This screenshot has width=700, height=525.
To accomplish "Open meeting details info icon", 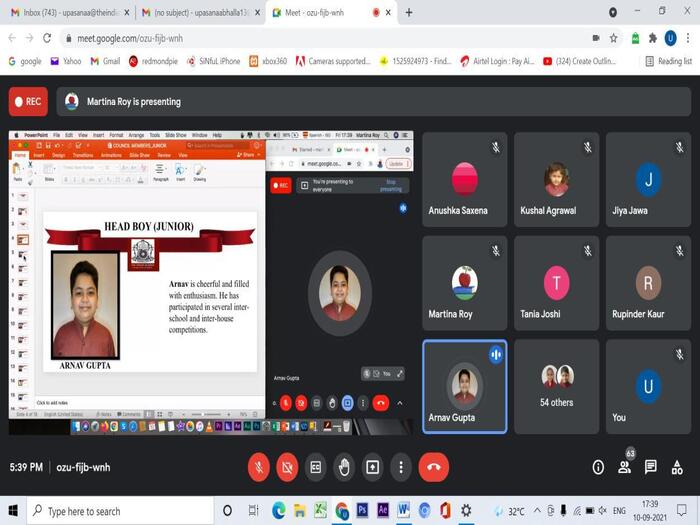I will coord(598,467).
